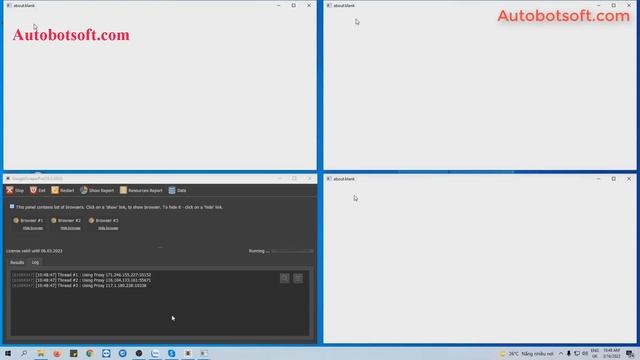This screenshot has height=360, width=640.
Task: Click the Browser #2 icon
Action: tap(53, 220)
